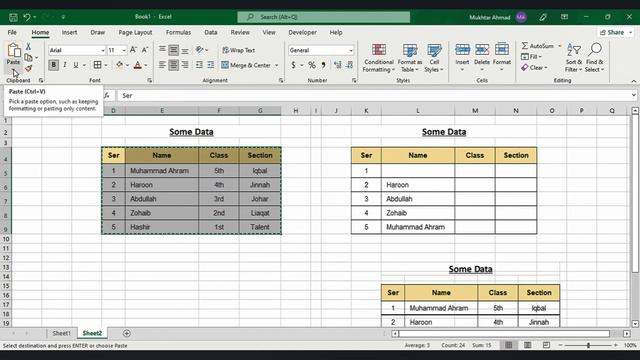The width and height of the screenshot is (640, 360).
Task: Select the Format Painter brush
Action: (28, 69)
